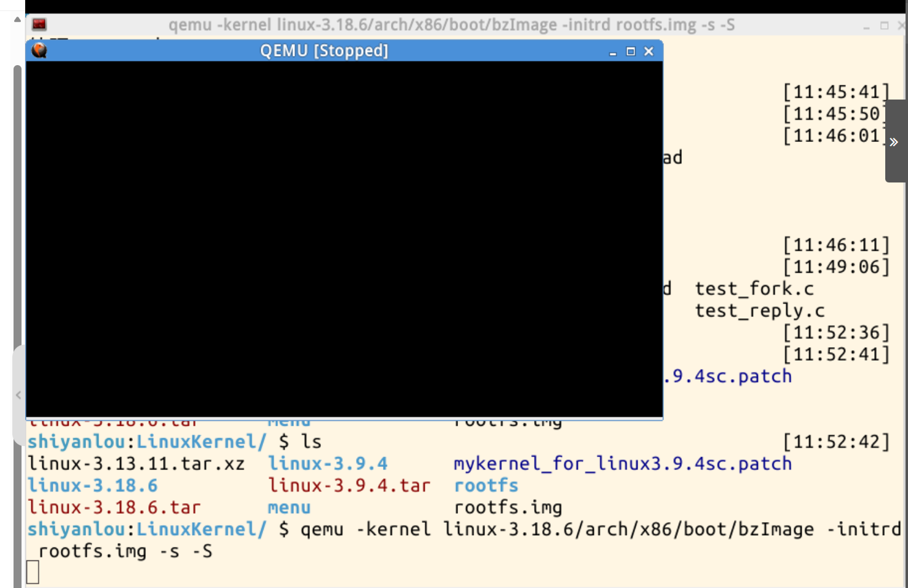This screenshot has width=908, height=588.
Task: Click linux-3.9.4.tar in the listing
Action: 349,485
